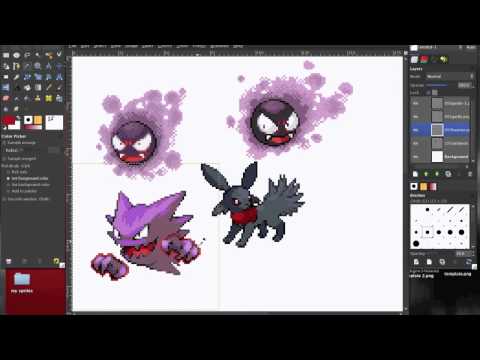Hide the Background layer using its eye
Screen dimensions: 480x360
click(416, 157)
